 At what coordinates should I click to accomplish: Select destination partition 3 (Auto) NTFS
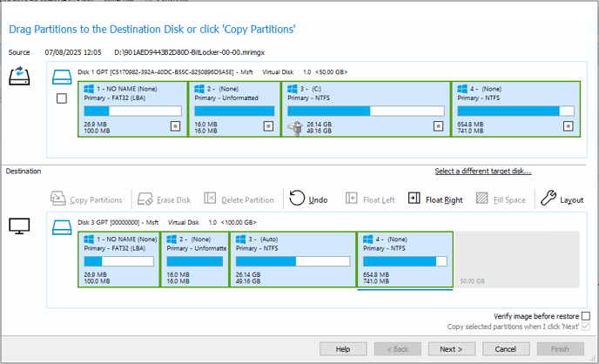(293, 260)
